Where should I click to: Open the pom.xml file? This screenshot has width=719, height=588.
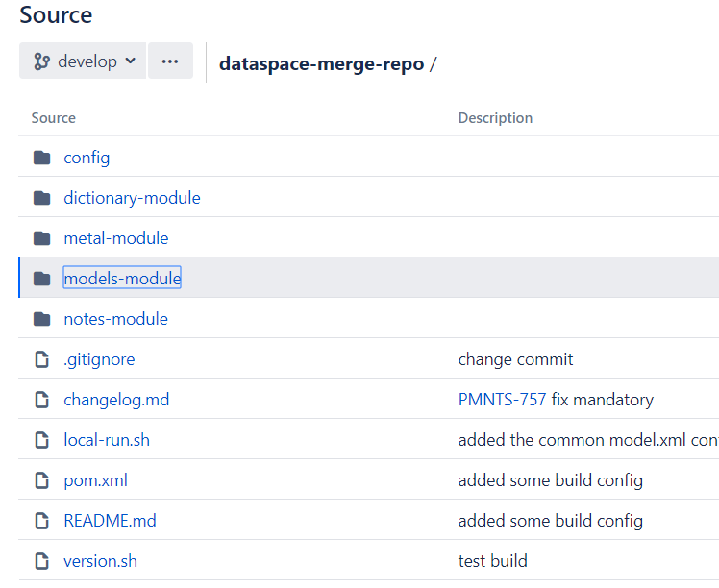[95, 480]
